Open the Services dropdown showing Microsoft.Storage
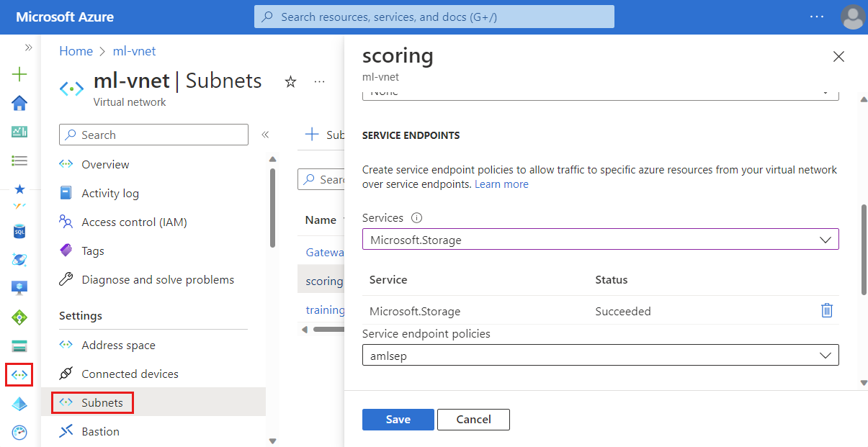Screen dimensions: 868x447 point(600,240)
